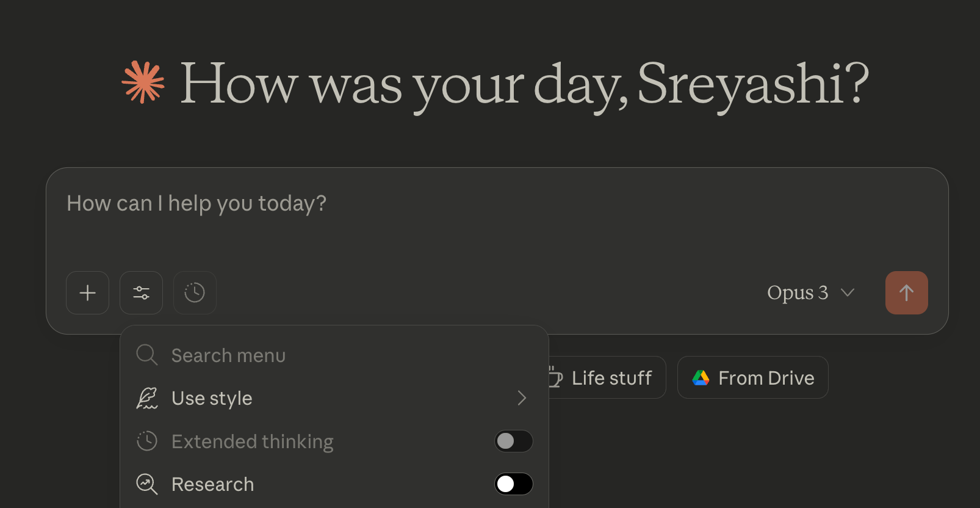The width and height of the screenshot is (980, 508).
Task: Toggle the Extended thinking switch
Action: [513, 441]
